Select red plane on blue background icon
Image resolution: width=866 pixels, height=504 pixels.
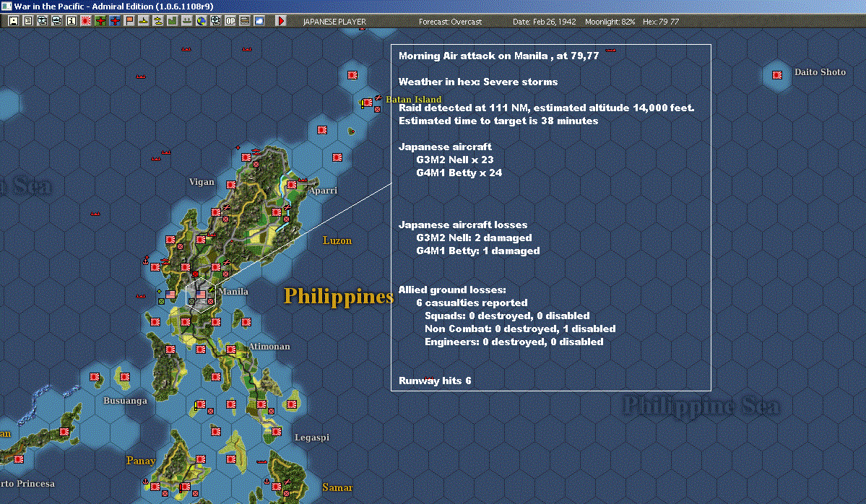click(x=115, y=21)
